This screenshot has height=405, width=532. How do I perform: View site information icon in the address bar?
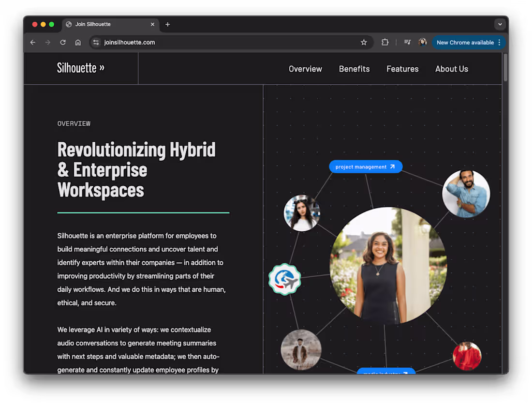pyautogui.click(x=96, y=42)
